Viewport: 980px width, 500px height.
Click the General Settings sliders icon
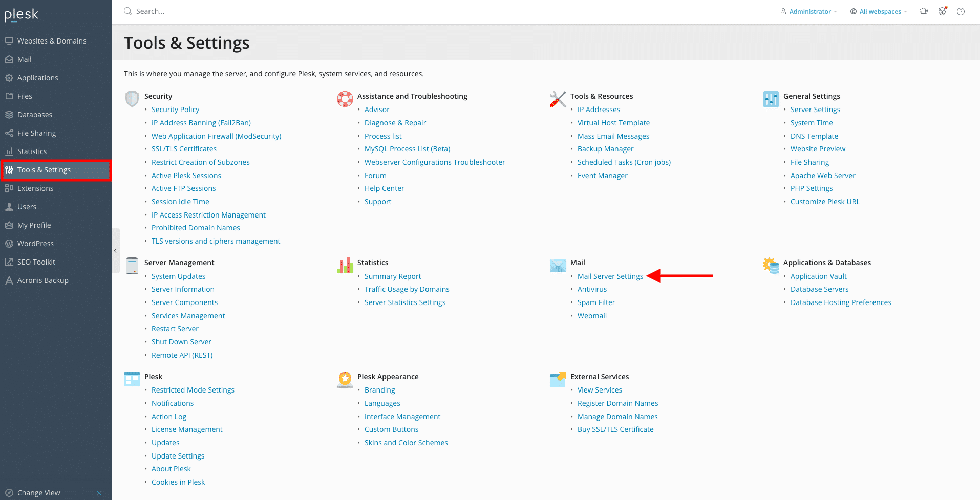coord(771,99)
